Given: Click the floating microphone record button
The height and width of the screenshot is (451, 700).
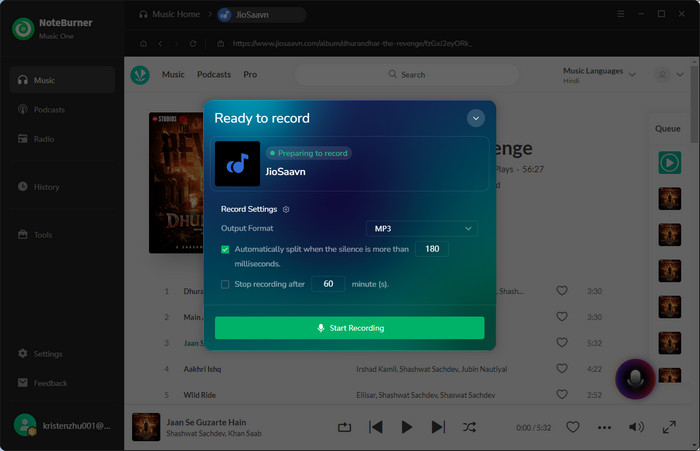Looking at the screenshot, I should [635, 379].
